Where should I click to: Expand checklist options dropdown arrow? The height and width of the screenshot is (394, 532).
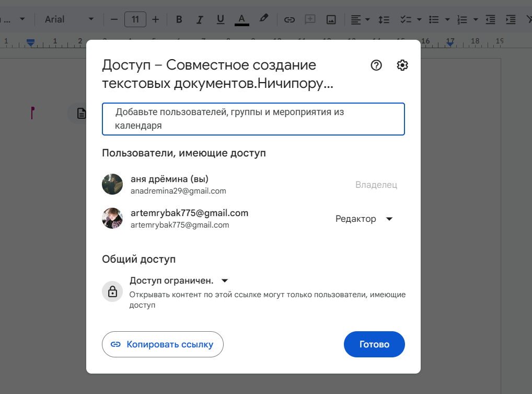point(419,20)
